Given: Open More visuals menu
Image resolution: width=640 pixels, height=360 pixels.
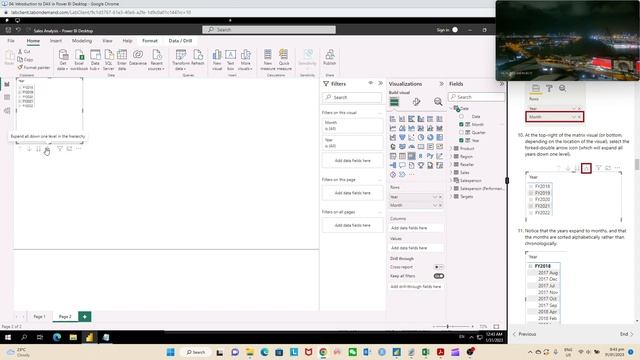Looking at the screenshot, I should (246, 60).
